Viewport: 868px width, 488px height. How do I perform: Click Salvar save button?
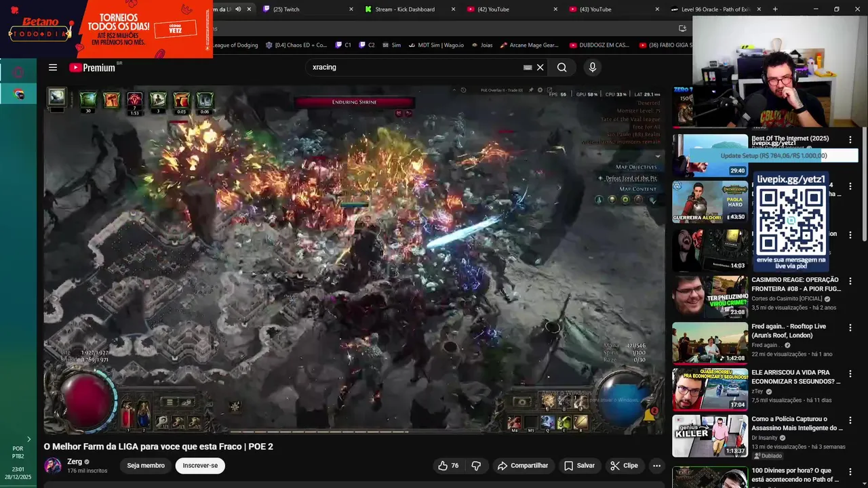(579, 466)
